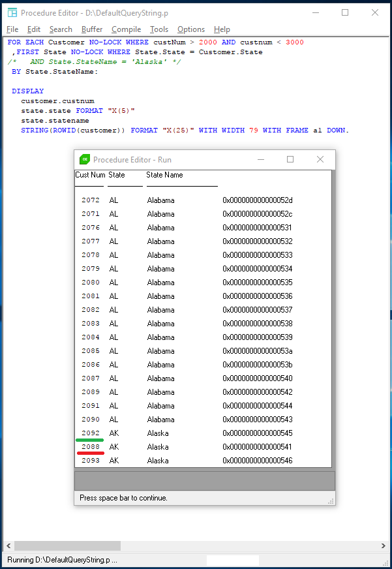Click the 'state.statename' code line
This screenshot has width=392, height=569.
[x=55, y=121]
